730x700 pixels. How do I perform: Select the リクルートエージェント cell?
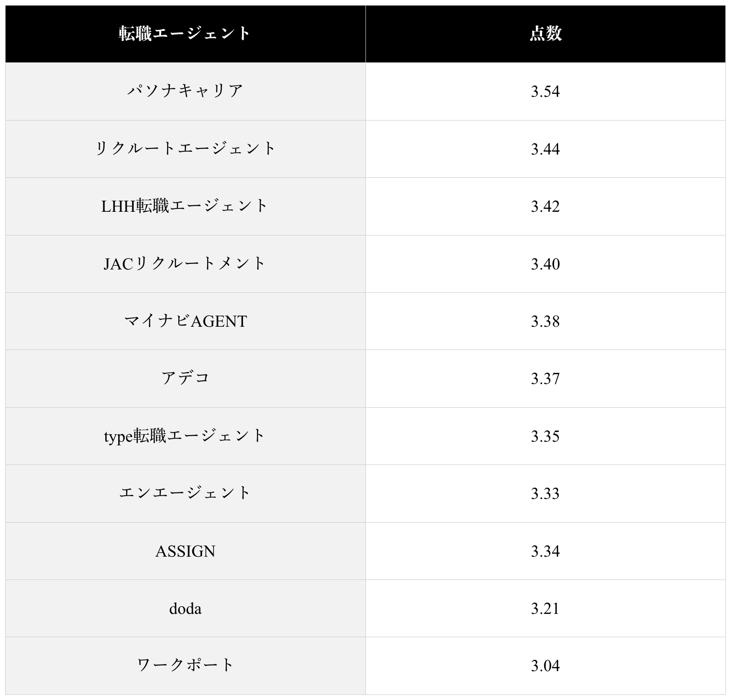[x=185, y=148]
